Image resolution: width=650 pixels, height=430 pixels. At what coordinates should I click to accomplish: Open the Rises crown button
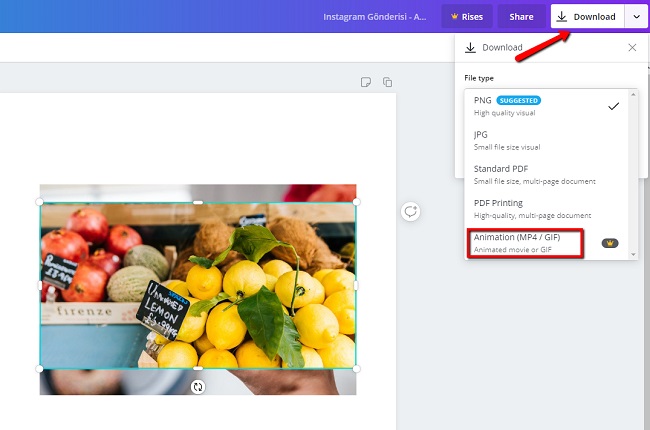click(467, 17)
